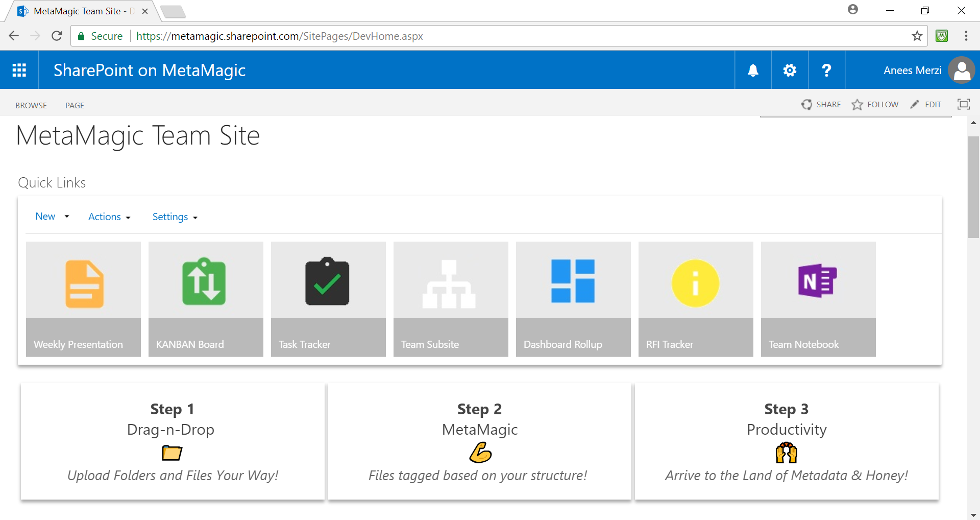980x520 pixels.
Task: Click the page vertical scrollbar thumb
Action: click(973, 187)
